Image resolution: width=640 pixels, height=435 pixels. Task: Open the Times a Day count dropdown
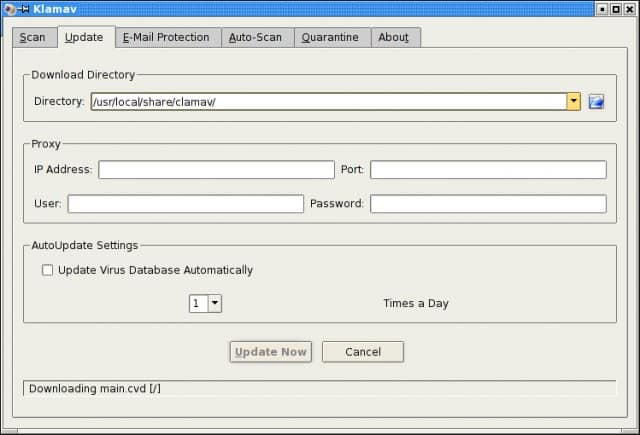point(215,303)
